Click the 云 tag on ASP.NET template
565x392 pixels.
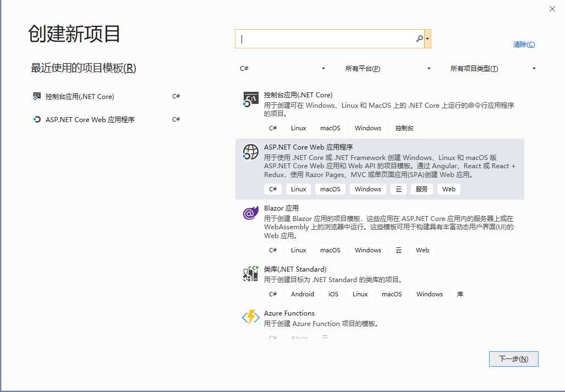coord(398,189)
